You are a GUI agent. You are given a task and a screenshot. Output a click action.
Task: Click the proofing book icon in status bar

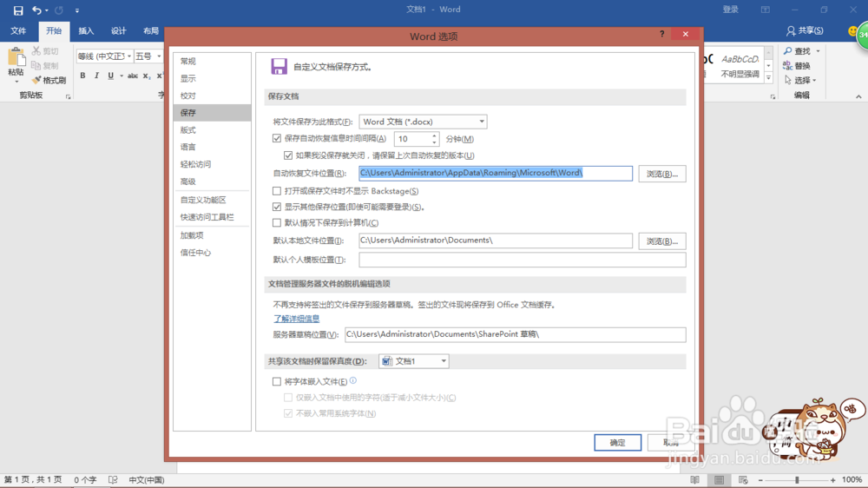pos(113,479)
